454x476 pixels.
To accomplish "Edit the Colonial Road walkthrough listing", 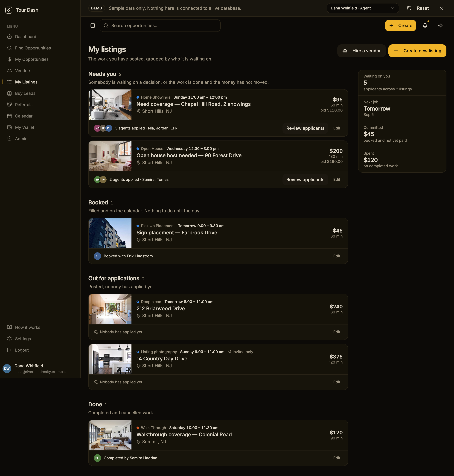I will point(336,458).
